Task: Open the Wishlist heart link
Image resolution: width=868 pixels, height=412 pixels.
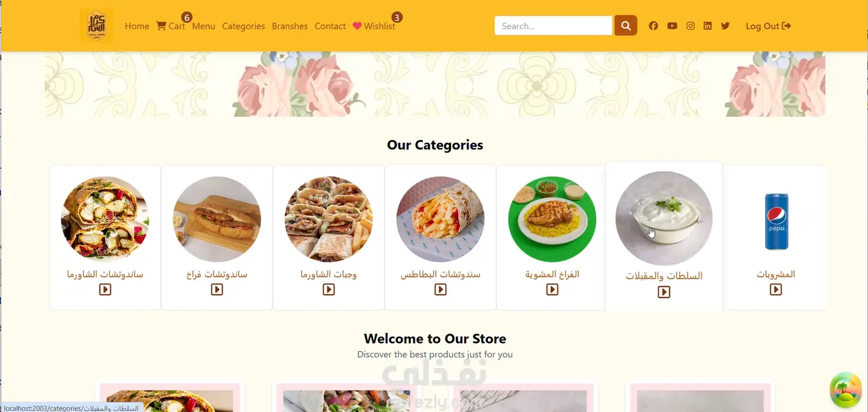Action: click(x=374, y=26)
